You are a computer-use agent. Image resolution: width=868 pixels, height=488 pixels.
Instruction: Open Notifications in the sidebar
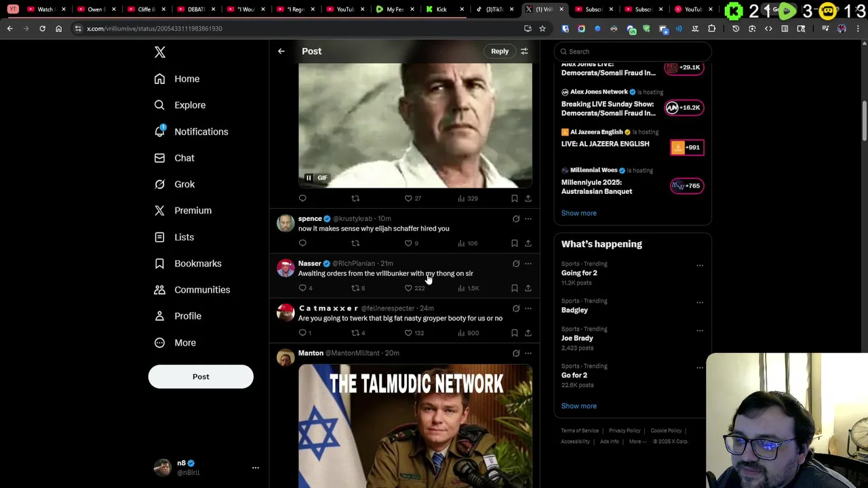191,131
